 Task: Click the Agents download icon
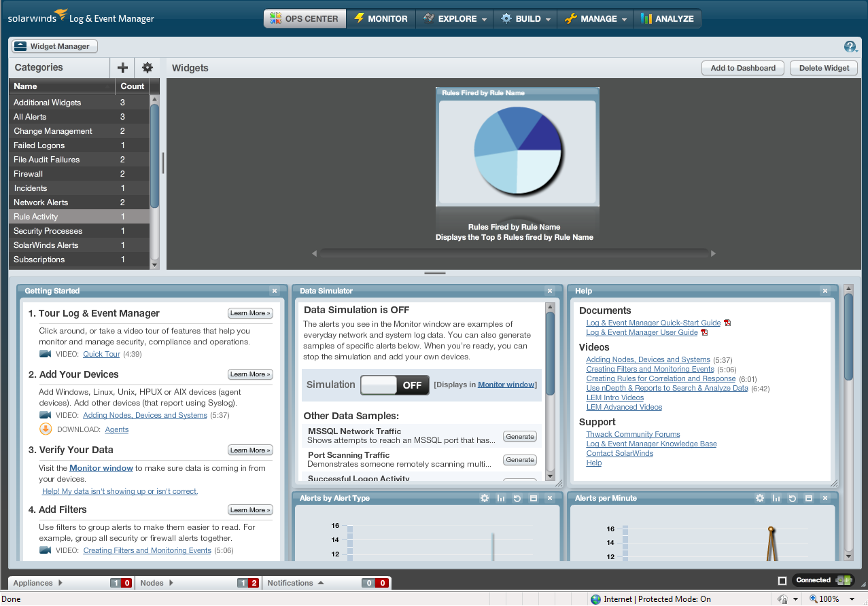click(45, 429)
